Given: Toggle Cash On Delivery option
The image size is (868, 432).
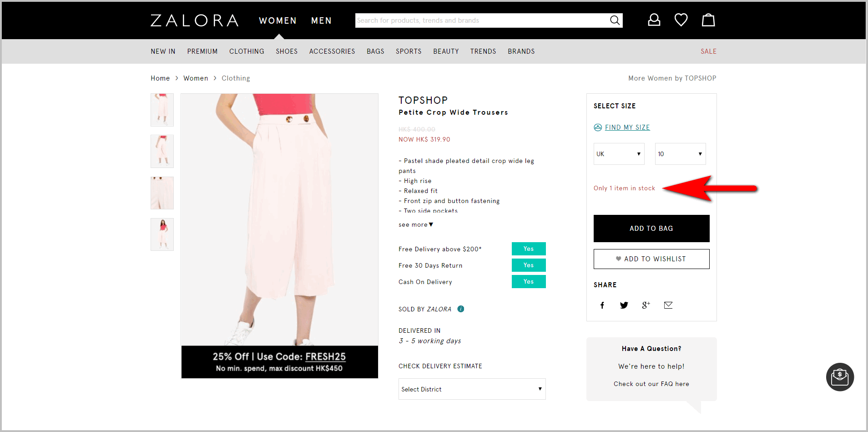Looking at the screenshot, I should [528, 281].
